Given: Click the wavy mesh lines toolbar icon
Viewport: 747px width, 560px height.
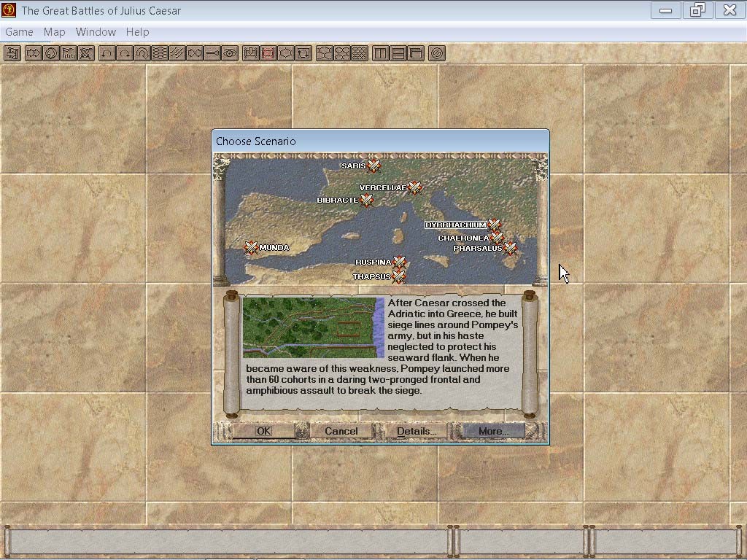Looking at the screenshot, I should click(x=160, y=53).
